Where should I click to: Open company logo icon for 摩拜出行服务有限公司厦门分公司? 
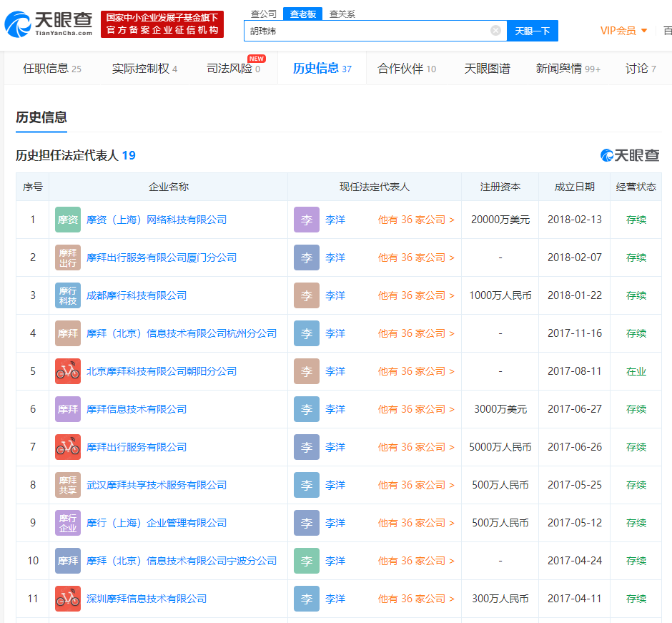[x=68, y=257]
